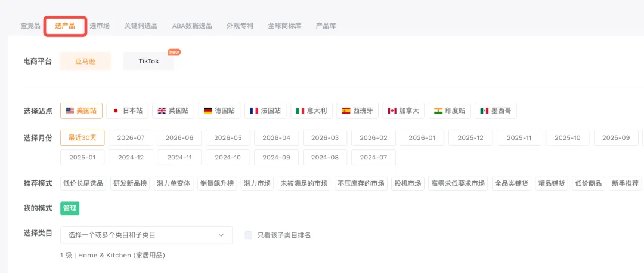Screen dimensions: 644x273
Task: Apply 新手推荐 mode
Action: [x=625, y=183]
